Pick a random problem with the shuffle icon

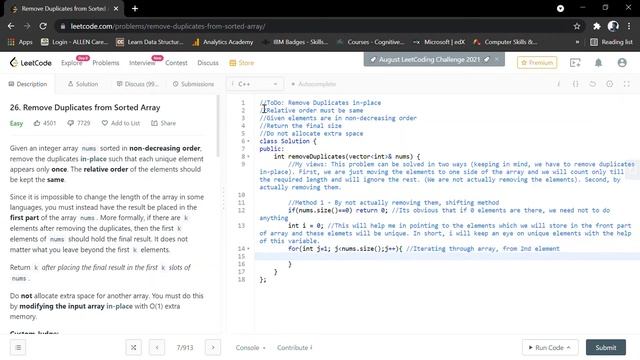(x=133, y=347)
